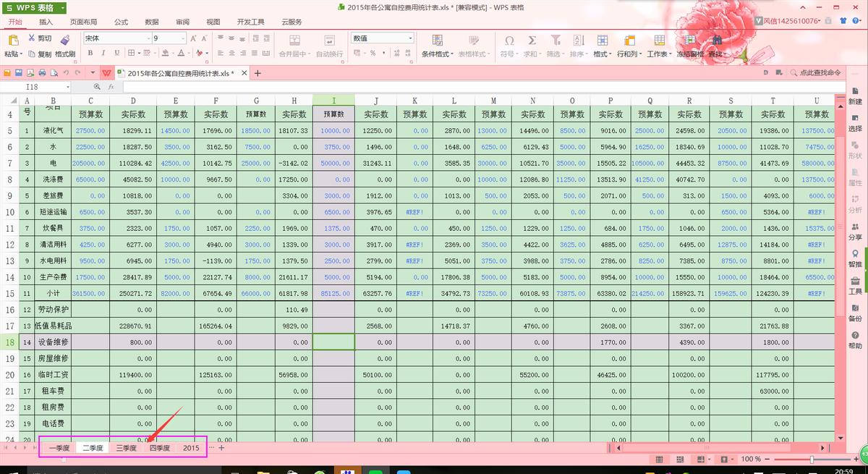This screenshot has width=868, height=474.
Task: Insert a symbol via the Ω 符号 icon
Action: point(509,41)
